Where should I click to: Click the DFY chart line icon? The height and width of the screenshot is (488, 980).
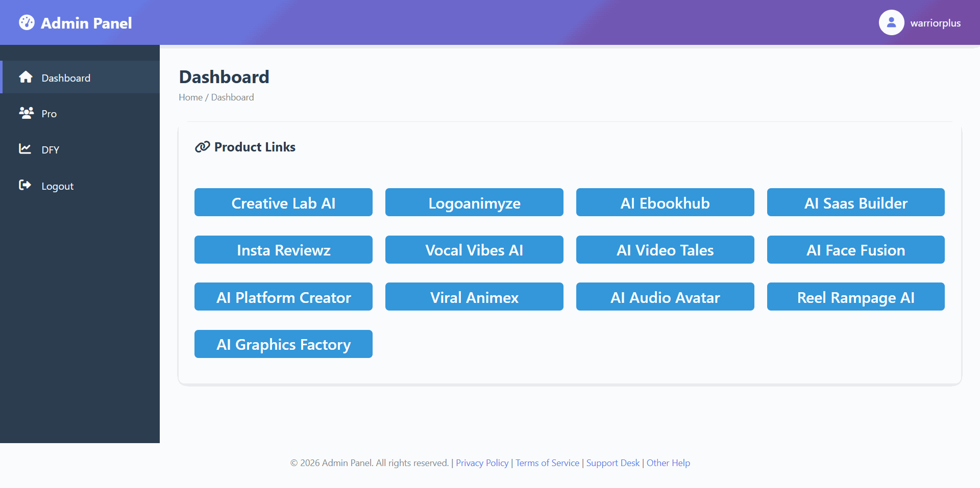(x=25, y=148)
